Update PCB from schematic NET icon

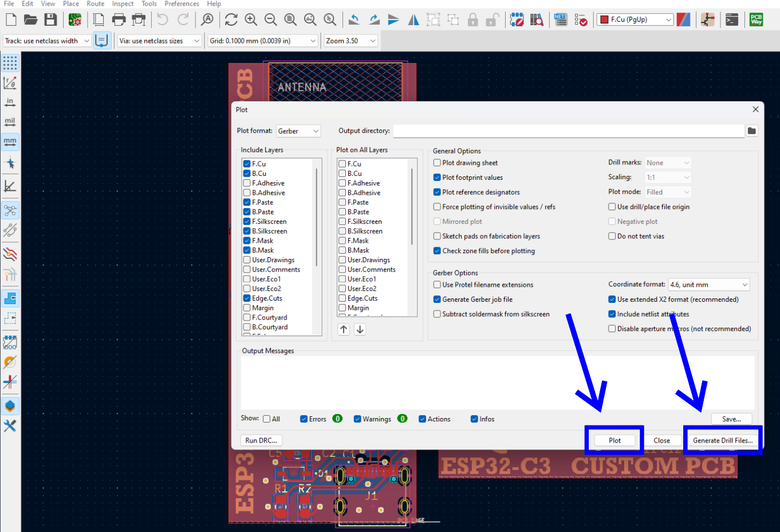click(x=561, y=20)
